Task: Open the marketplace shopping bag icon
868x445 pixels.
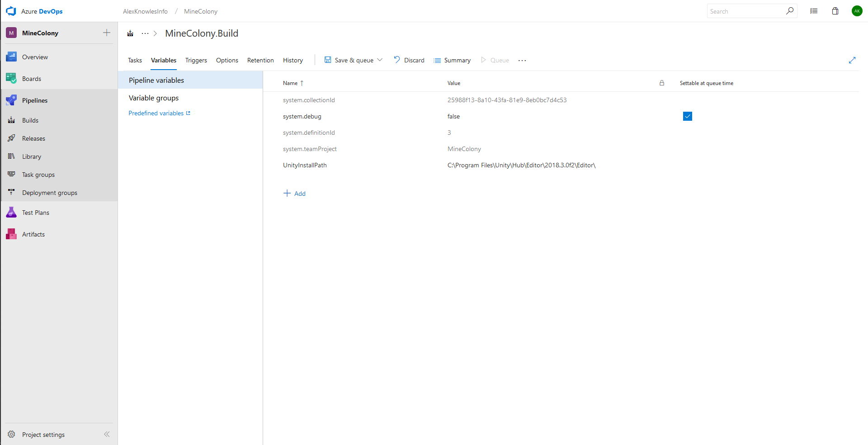Action: coord(835,11)
